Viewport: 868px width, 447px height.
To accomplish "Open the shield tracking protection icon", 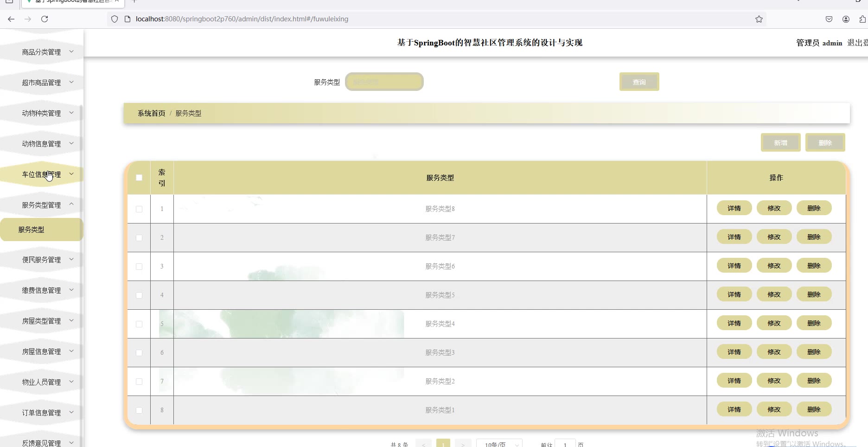I will click(x=115, y=19).
